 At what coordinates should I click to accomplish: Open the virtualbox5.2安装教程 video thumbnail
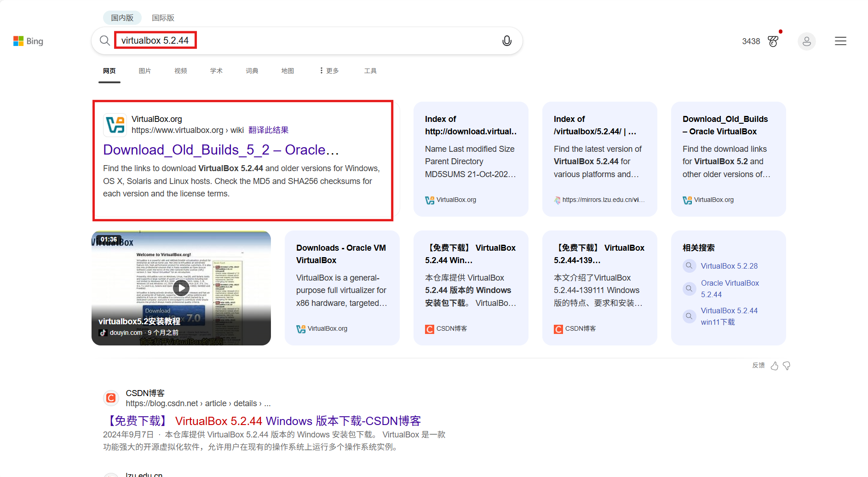click(x=181, y=288)
